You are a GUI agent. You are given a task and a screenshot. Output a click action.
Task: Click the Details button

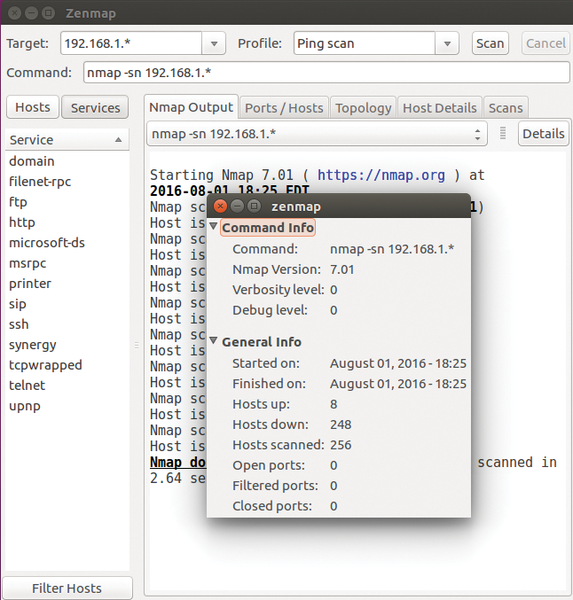coord(543,134)
